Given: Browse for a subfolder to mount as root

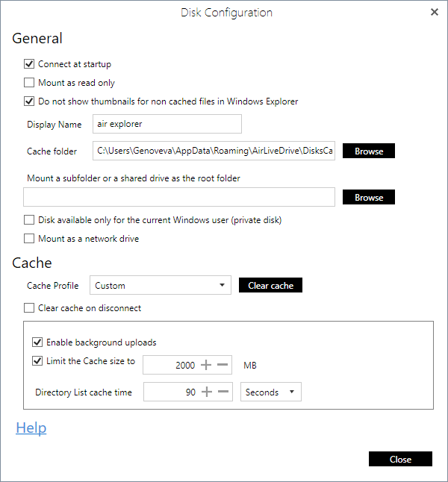Looking at the screenshot, I should pos(369,197).
